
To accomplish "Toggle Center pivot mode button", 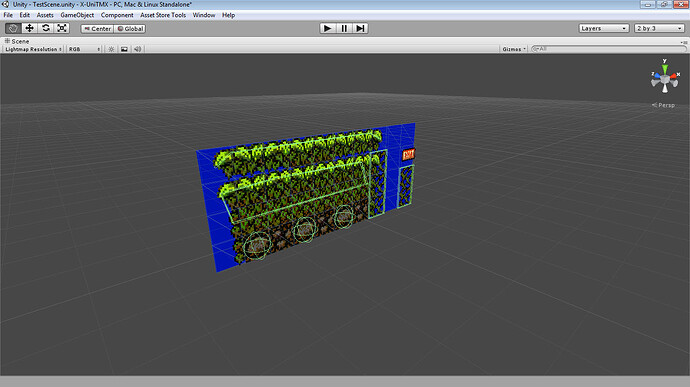I will click(x=98, y=29).
